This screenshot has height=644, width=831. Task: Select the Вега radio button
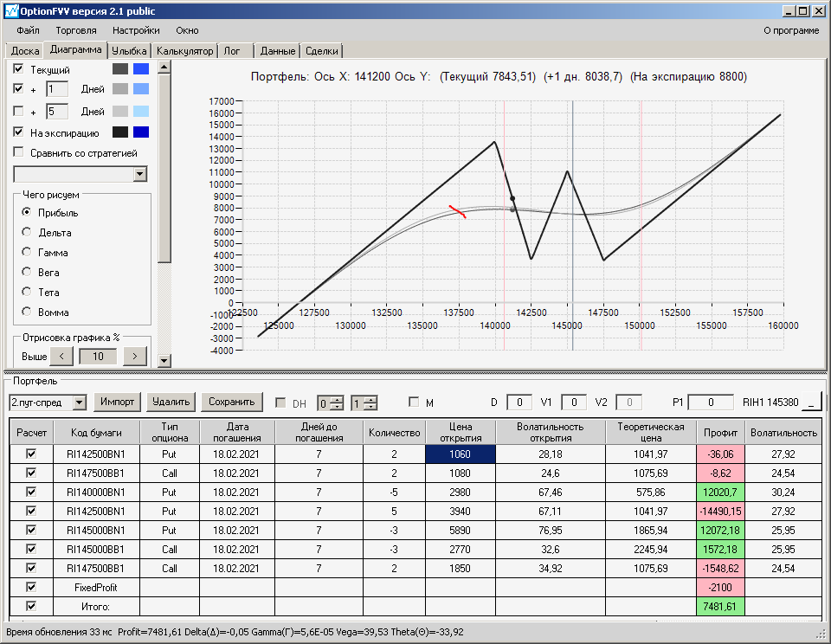[x=27, y=272]
